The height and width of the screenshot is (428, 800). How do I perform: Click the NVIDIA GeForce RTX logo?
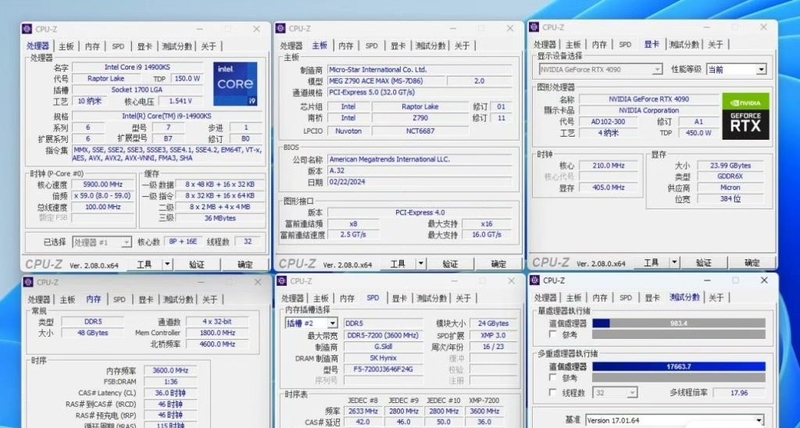(745, 116)
